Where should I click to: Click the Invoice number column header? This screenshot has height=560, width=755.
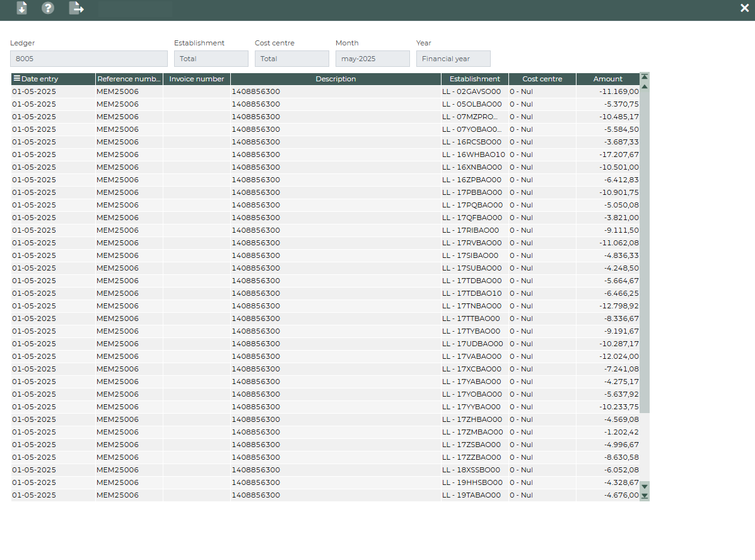click(197, 79)
